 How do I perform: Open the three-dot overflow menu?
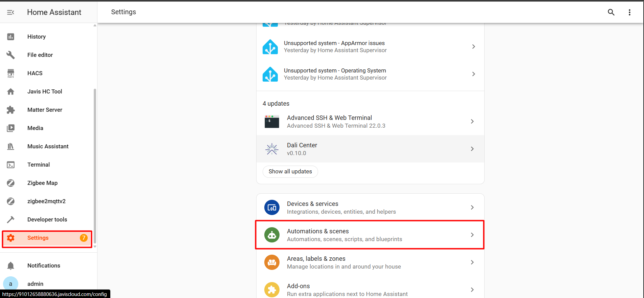click(629, 12)
